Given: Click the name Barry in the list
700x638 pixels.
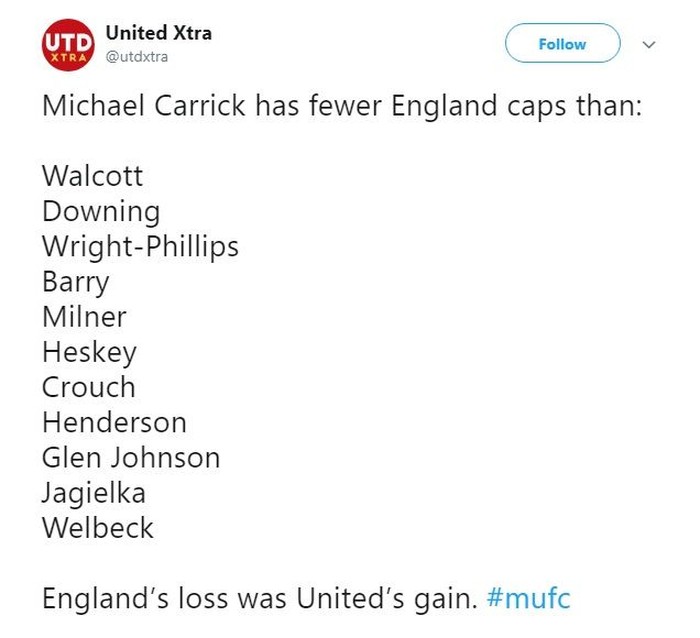Looking at the screenshot, I should [75, 282].
